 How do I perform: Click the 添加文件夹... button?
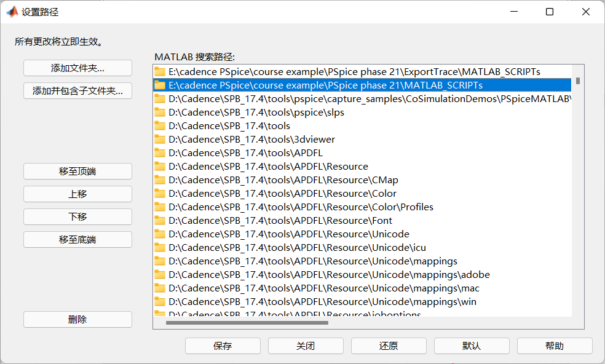(x=77, y=68)
